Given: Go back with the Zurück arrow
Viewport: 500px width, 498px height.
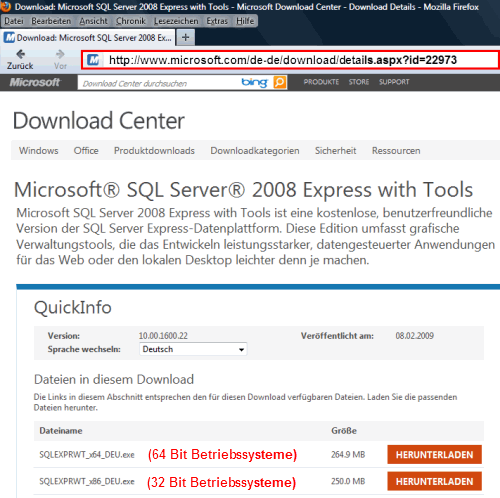Looking at the screenshot, I should pos(20,54).
